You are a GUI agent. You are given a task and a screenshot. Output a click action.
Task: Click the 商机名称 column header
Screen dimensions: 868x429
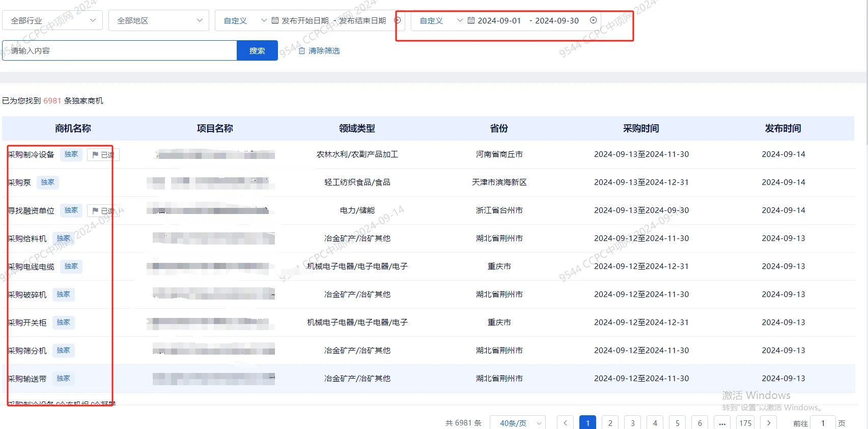[73, 128]
